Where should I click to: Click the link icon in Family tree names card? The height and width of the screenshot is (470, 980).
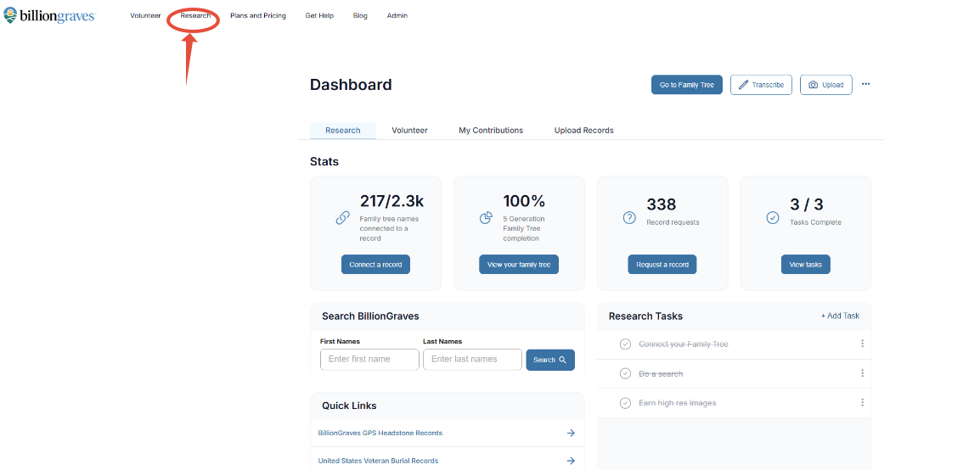(x=342, y=218)
